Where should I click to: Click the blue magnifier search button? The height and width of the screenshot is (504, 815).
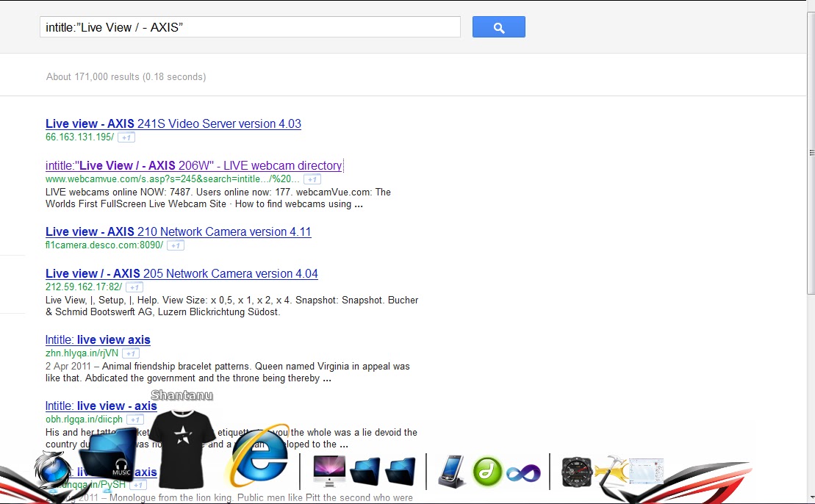pos(498,27)
